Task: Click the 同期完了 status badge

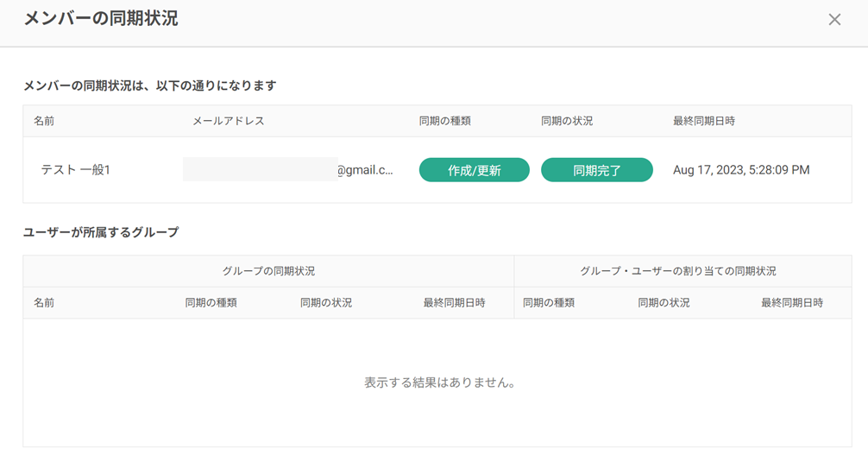Action: click(596, 170)
